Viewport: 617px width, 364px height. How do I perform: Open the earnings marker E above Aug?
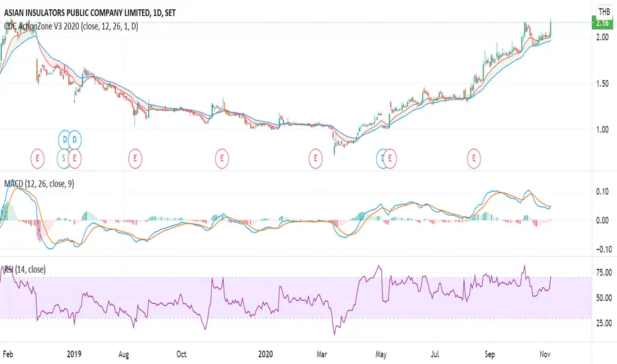[135, 159]
